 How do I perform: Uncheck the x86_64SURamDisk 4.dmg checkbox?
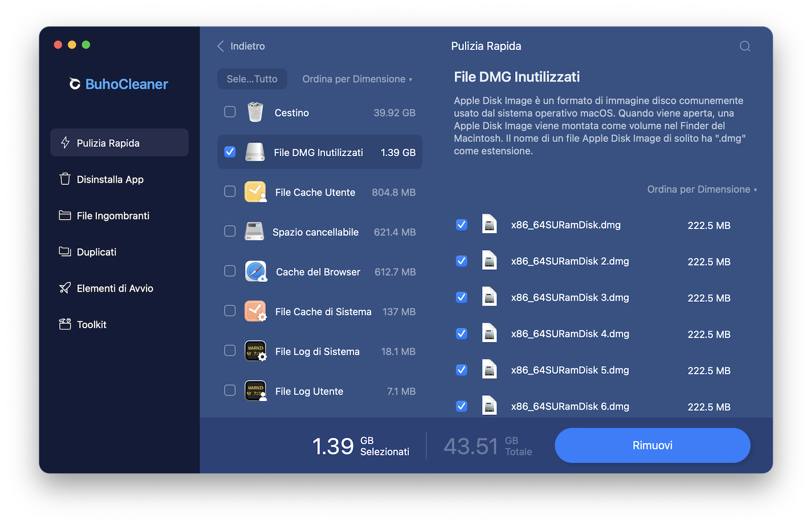[x=461, y=333]
